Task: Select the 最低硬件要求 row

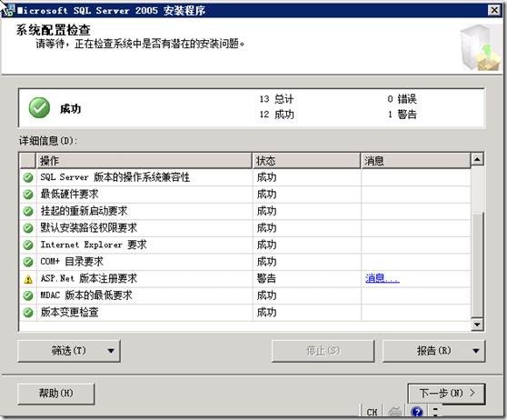Action: [245, 195]
